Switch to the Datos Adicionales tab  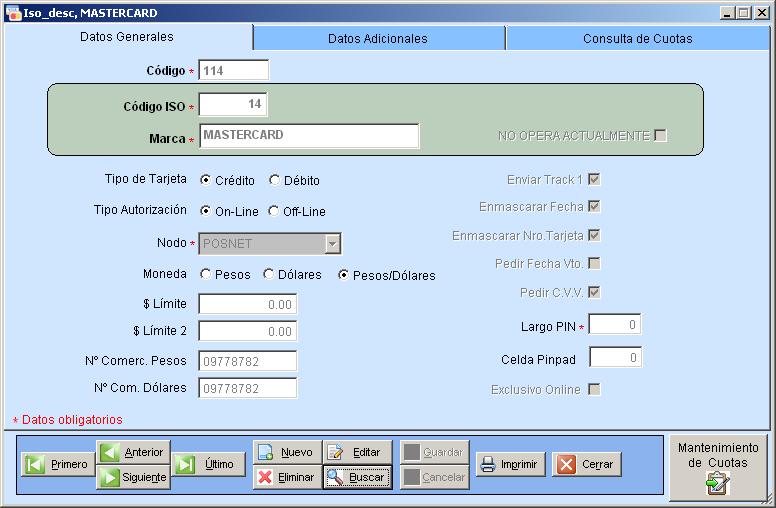[378, 39]
